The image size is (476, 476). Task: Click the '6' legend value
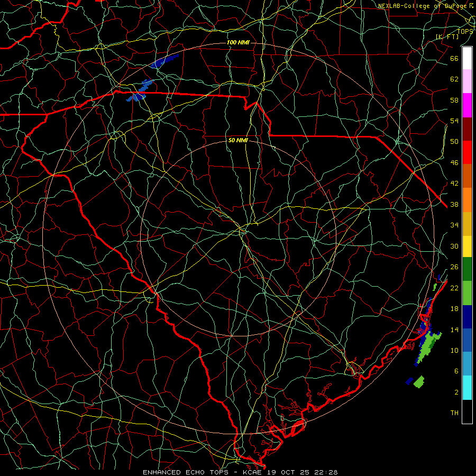point(456,371)
